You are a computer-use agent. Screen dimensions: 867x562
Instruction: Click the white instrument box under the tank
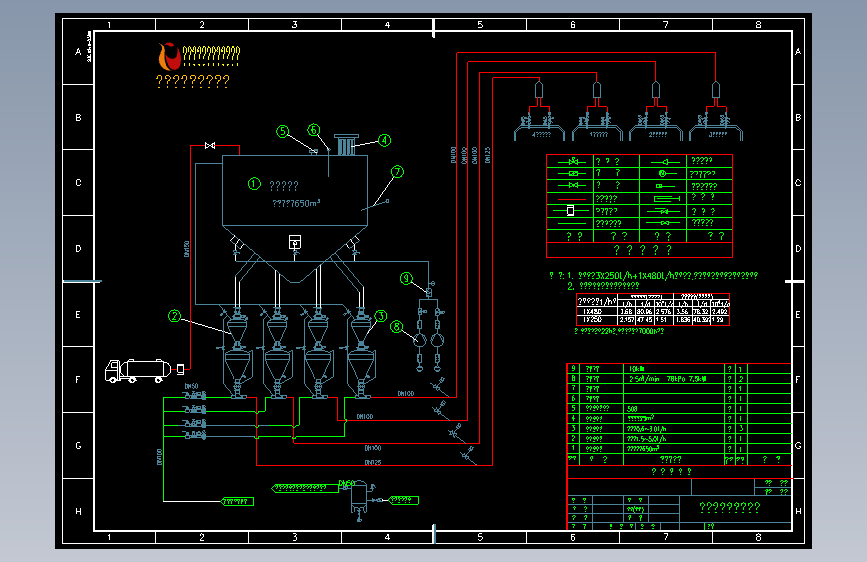(295, 242)
